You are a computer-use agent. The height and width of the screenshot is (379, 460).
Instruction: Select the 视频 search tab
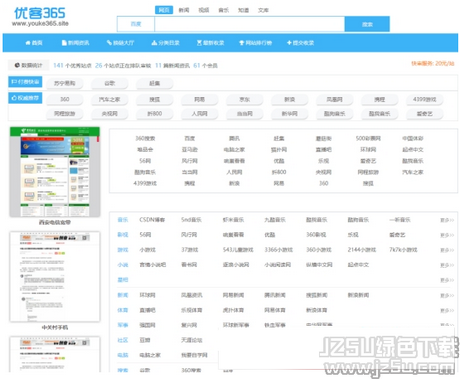tap(204, 10)
